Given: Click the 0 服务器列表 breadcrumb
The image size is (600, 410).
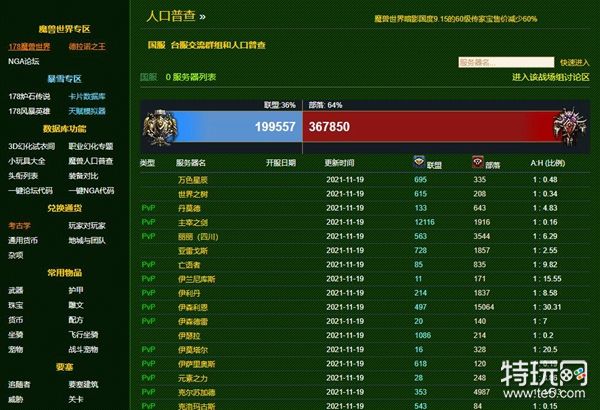Looking at the screenshot, I should [x=191, y=77].
